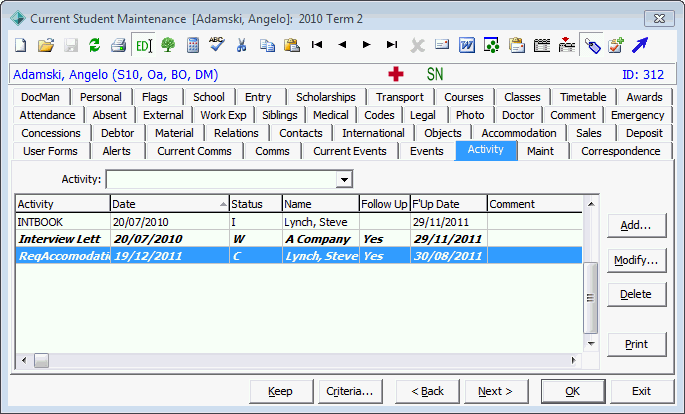Viewport: 685px width, 414px height.
Task: Click the Delete button
Action: 637,294
